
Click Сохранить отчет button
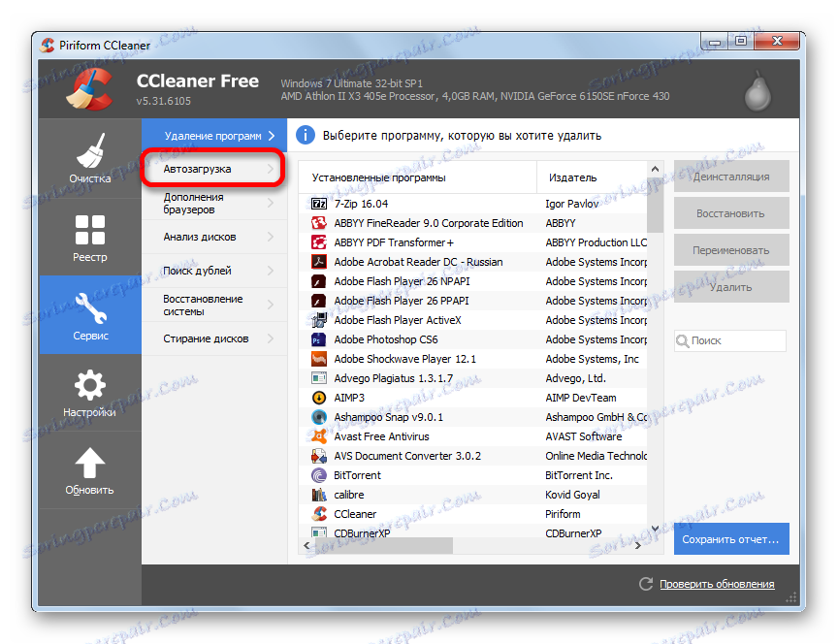tap(731, 539)
